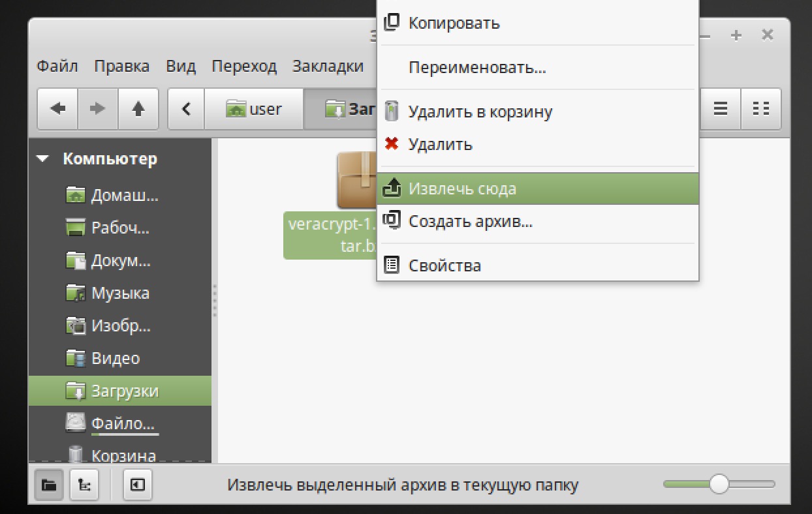Select Загрузки in the sidebar

(120, 391)
